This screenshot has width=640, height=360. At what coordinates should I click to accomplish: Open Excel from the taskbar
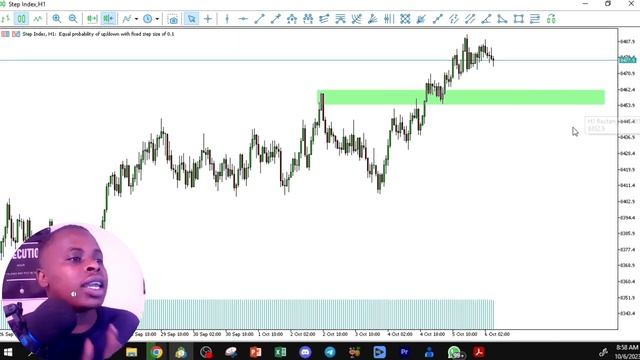(x=280, y=352)
